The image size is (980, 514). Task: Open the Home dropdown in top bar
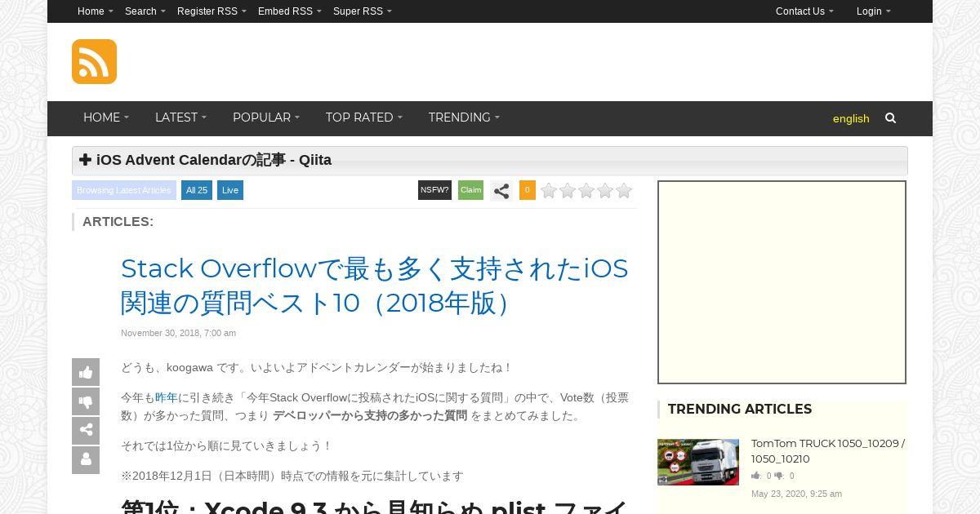pyautogui.click(x=96, y=11)
